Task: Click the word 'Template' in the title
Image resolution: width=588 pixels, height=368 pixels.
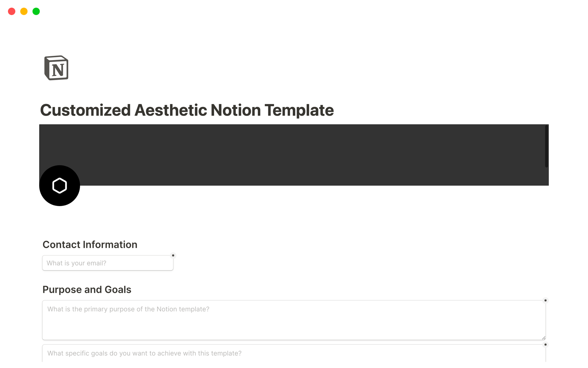Action: pos(299,110)
